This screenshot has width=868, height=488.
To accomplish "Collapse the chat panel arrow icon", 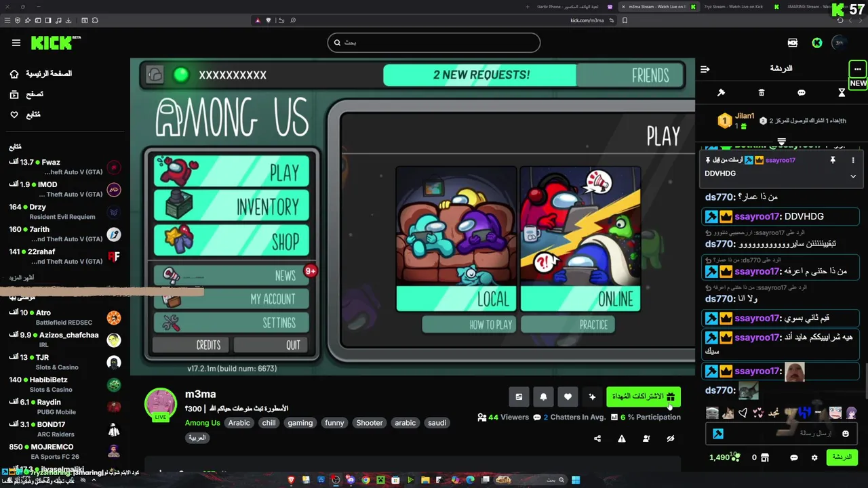I will pyautogui.click(x=705, y=68).
